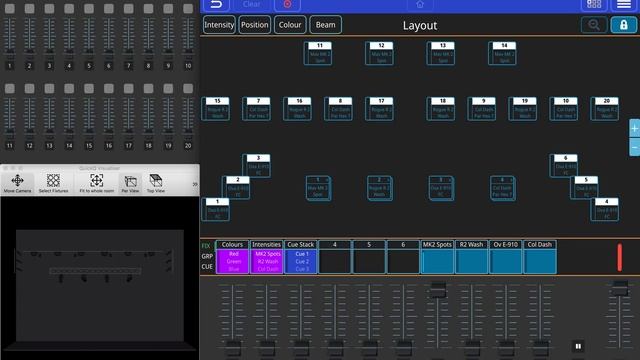Toggle flash button above channel 15 fader

pos(89,89)
